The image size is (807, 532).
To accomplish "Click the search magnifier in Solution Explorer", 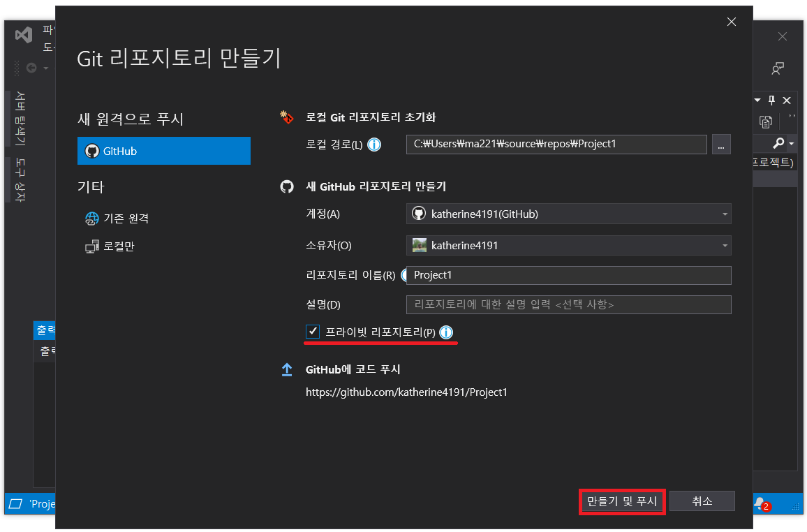I will [x=778, y=142].
